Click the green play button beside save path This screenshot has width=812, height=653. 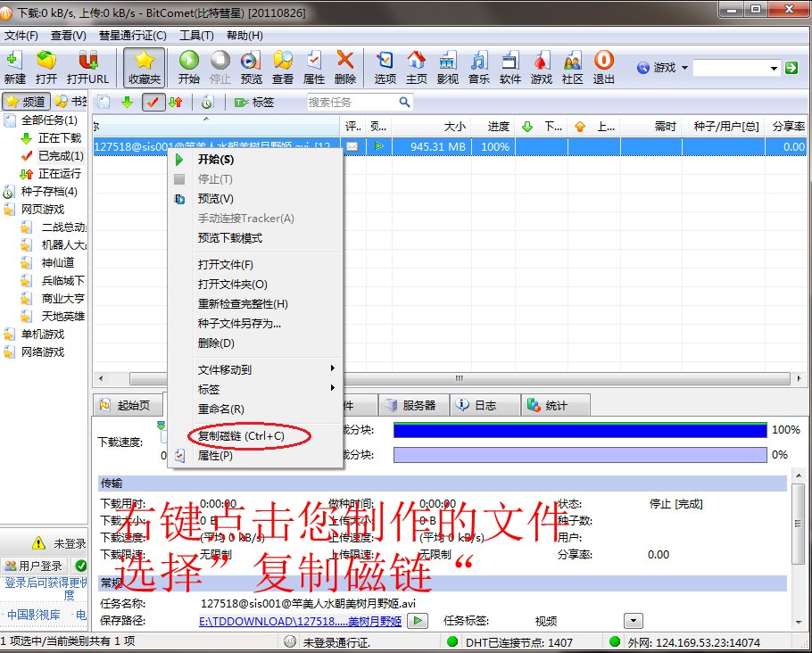(418, 620)
